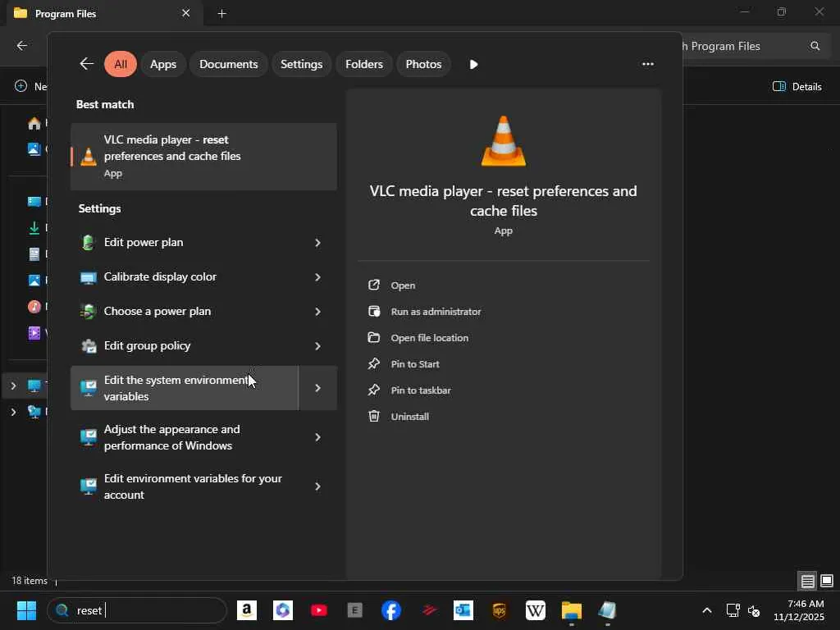
Task: Open Downloads in Explorer sidebar
Action: point(34,228)
